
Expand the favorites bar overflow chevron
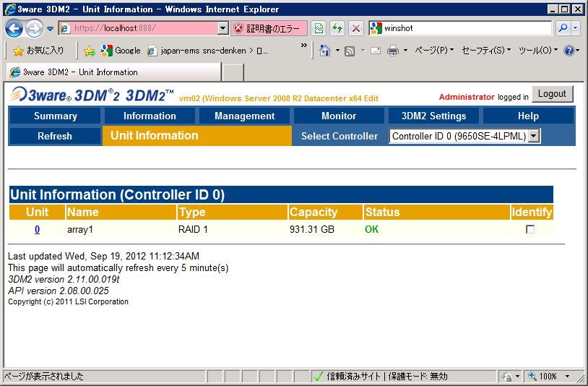click(303, 46)
